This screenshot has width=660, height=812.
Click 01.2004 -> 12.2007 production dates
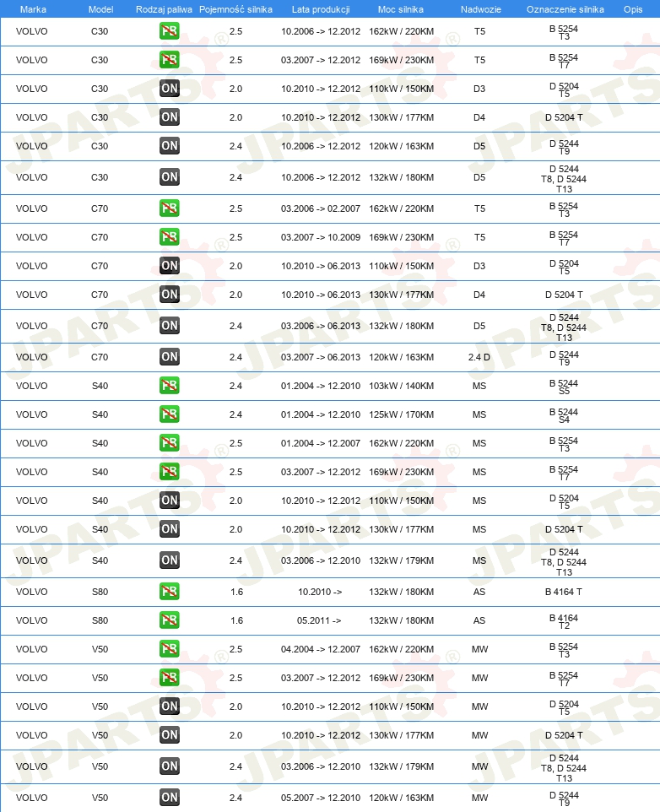click(321, 443)
